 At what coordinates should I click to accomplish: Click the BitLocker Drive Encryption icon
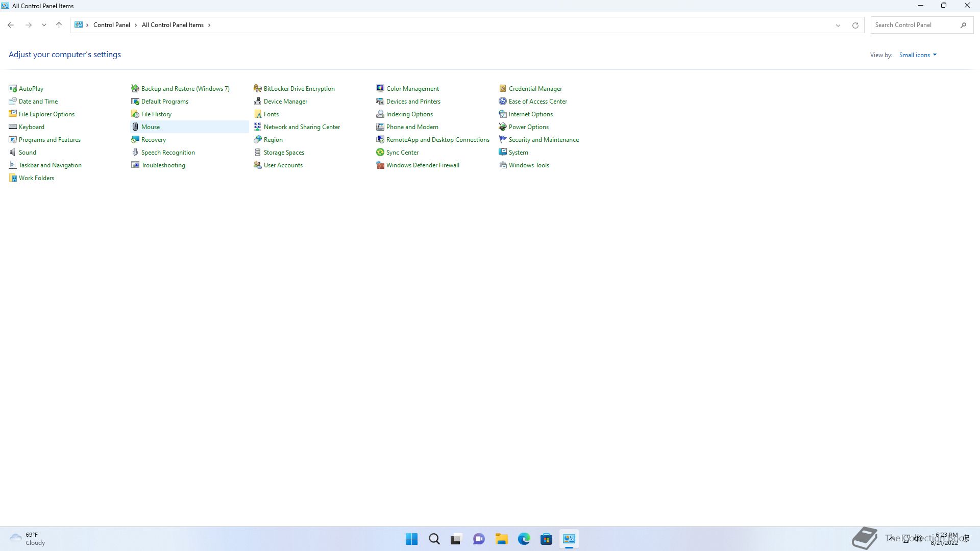258,89
